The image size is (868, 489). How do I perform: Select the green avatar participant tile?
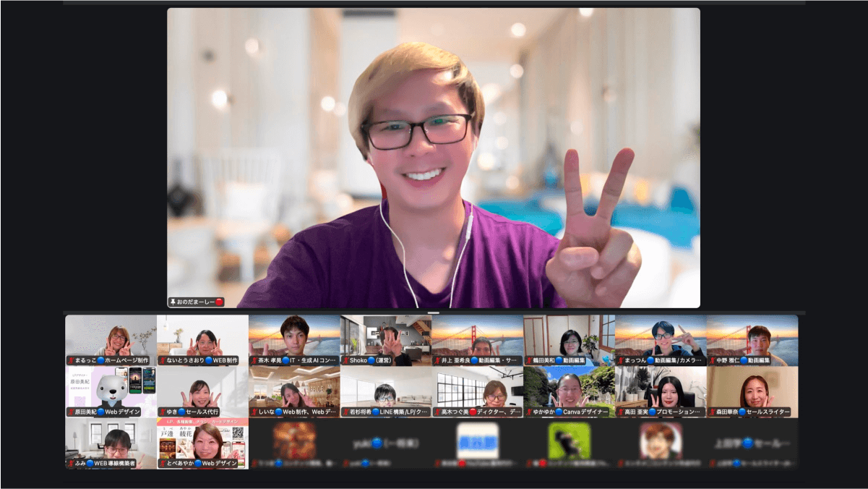coord(569,440)
